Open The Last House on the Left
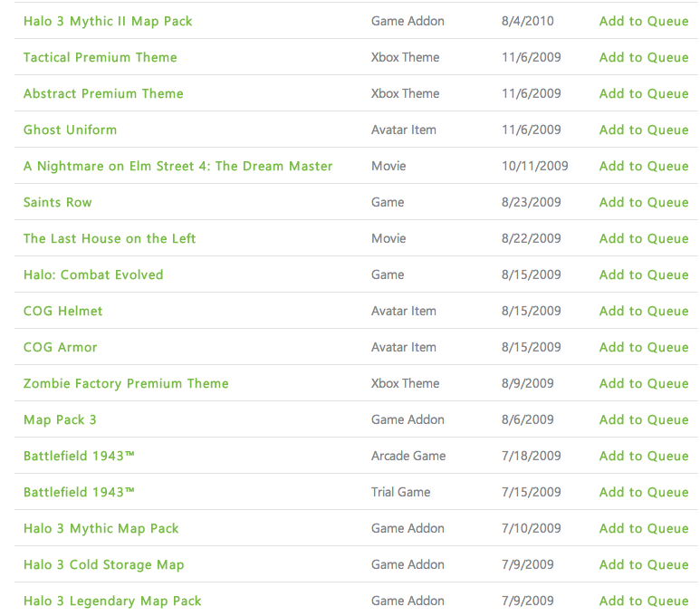 click(x=110, y=238)
